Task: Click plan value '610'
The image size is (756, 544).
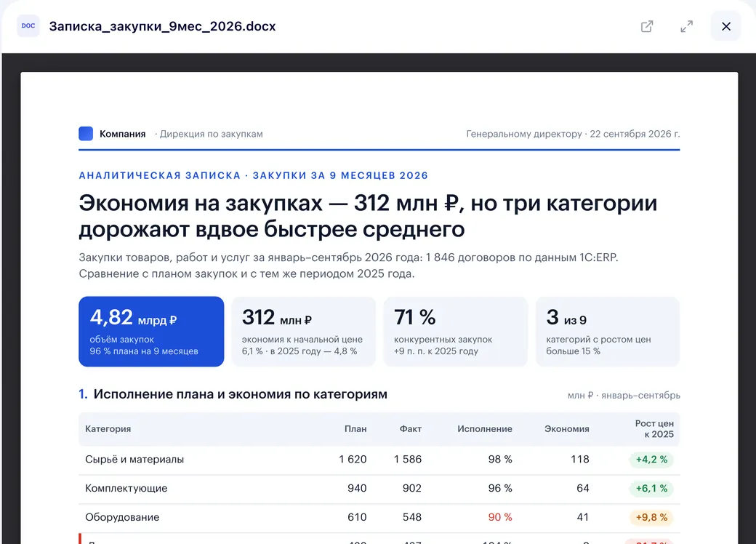Action: click(357, 517)
